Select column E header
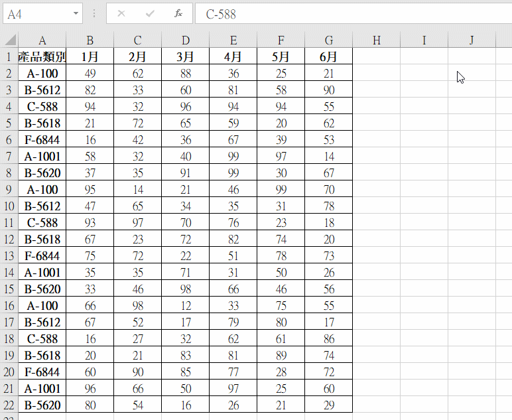Viewport: 512px width, 420px height. click(x=233, y=40)
